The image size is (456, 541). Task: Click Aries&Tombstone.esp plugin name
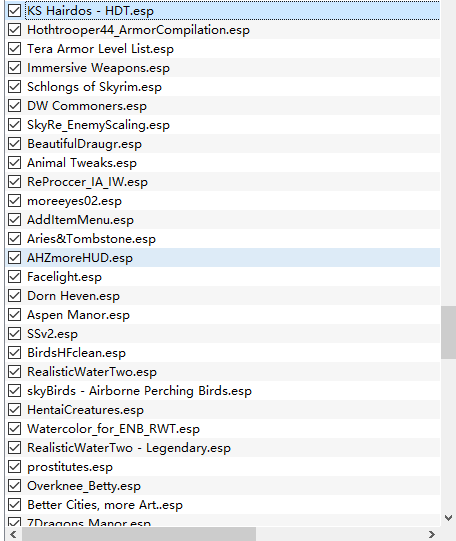[x=91, y=239]
